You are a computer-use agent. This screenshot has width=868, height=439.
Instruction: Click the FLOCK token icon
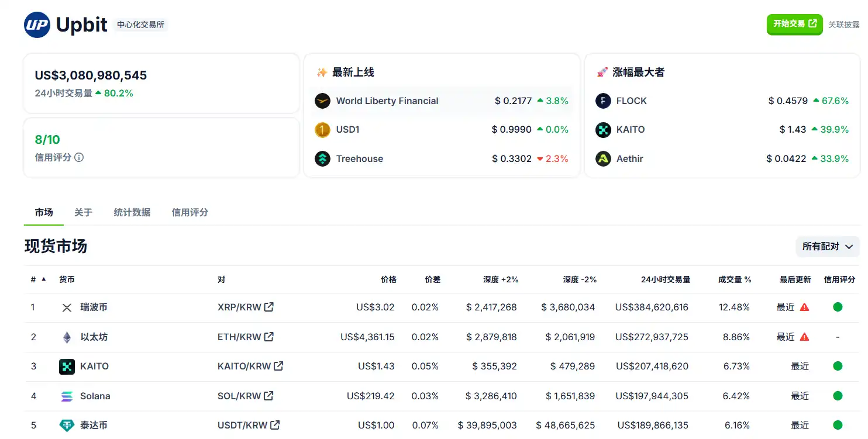[603, 101]
